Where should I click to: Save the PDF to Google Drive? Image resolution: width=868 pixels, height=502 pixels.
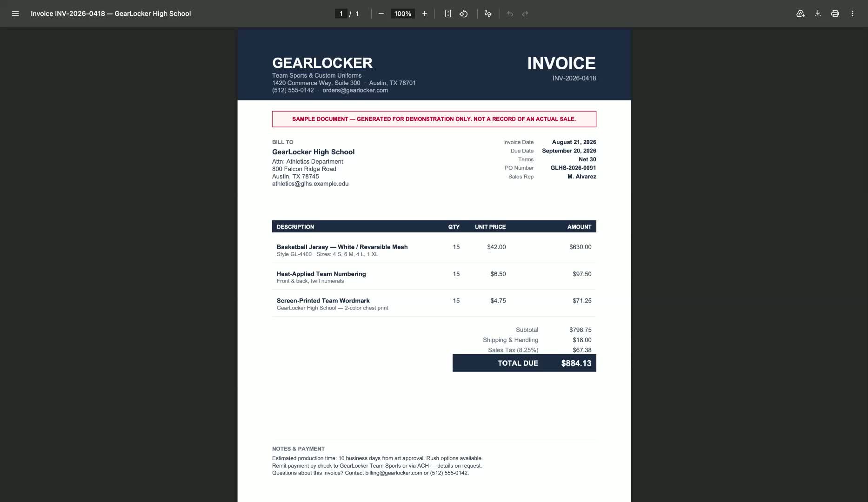[x=800, y=13]
